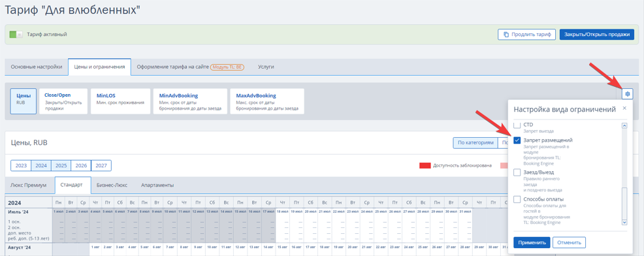Click the copy icon on Продлить тариф
Screen dimensions: 644x256
tap(506, 35)
